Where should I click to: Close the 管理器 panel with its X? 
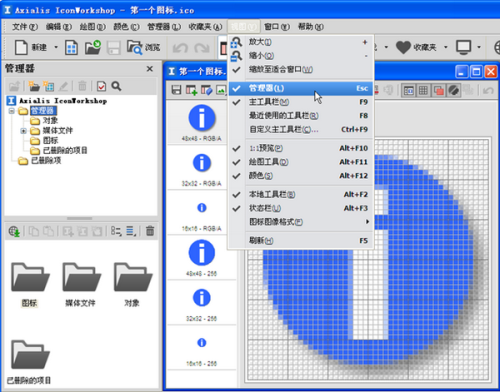[150, 69]
